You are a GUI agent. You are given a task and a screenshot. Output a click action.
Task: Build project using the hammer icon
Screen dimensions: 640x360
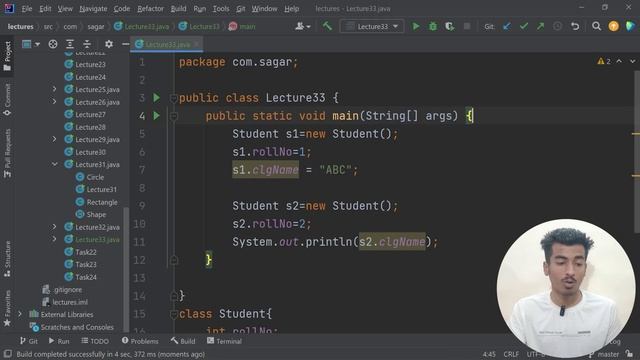327,27
